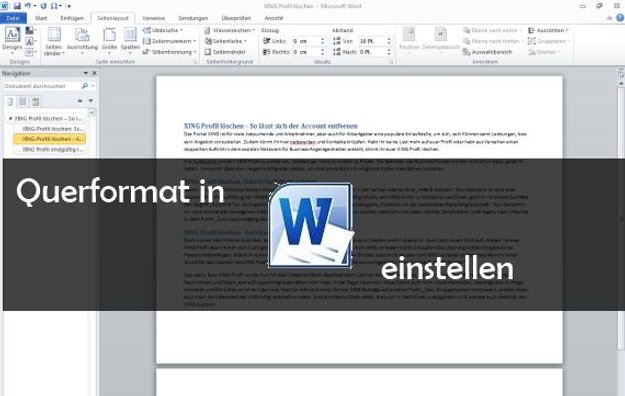The image size is (625, 396).
Task: Switch navigation pane to search results view
Action: click(x=35, y=102)
